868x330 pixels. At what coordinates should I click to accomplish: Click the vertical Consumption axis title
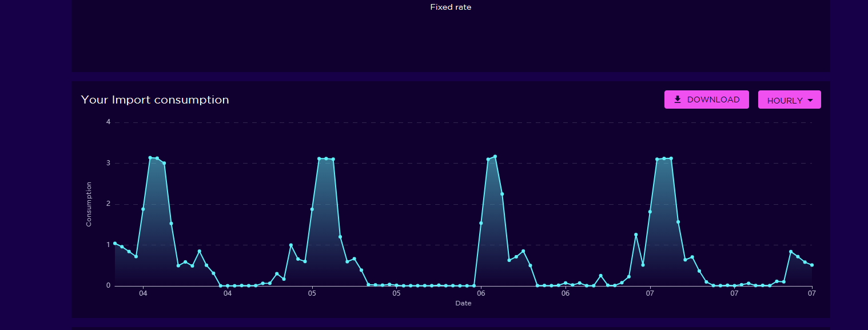point(89,204)
